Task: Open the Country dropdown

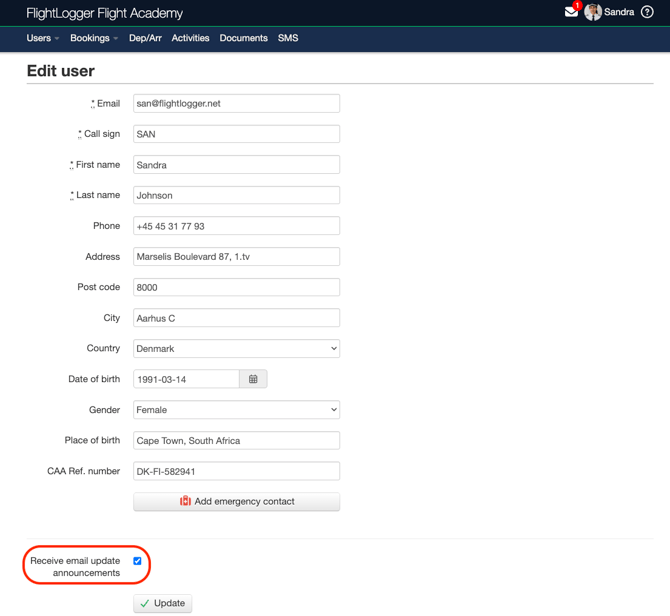Action: [x=236, y=349]
